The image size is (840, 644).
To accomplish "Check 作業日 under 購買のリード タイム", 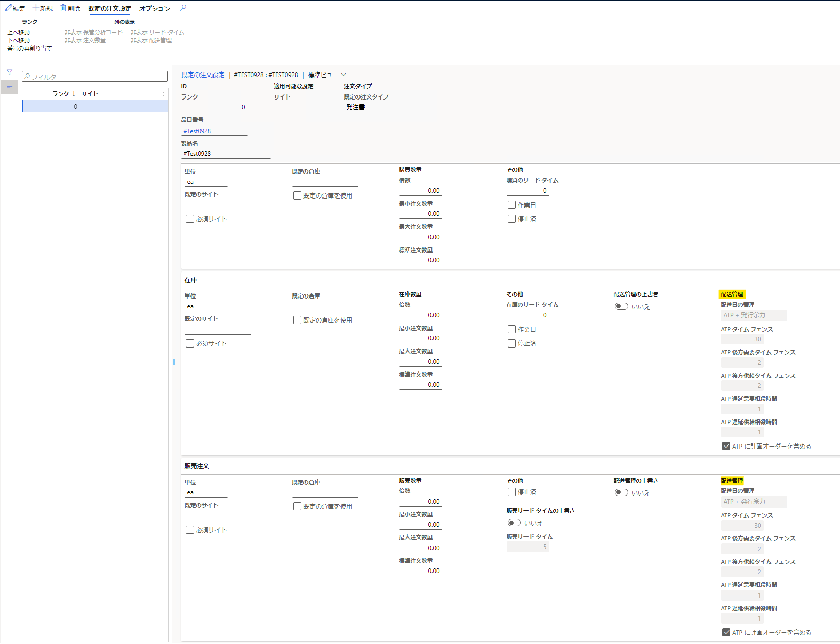I will tap(512, 205).
